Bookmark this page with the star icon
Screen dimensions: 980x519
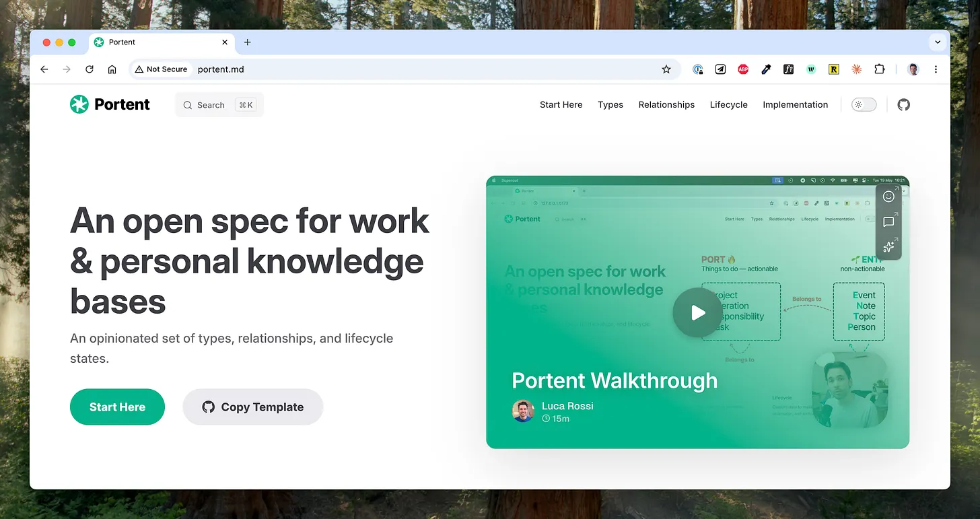(x=666, y=69)
